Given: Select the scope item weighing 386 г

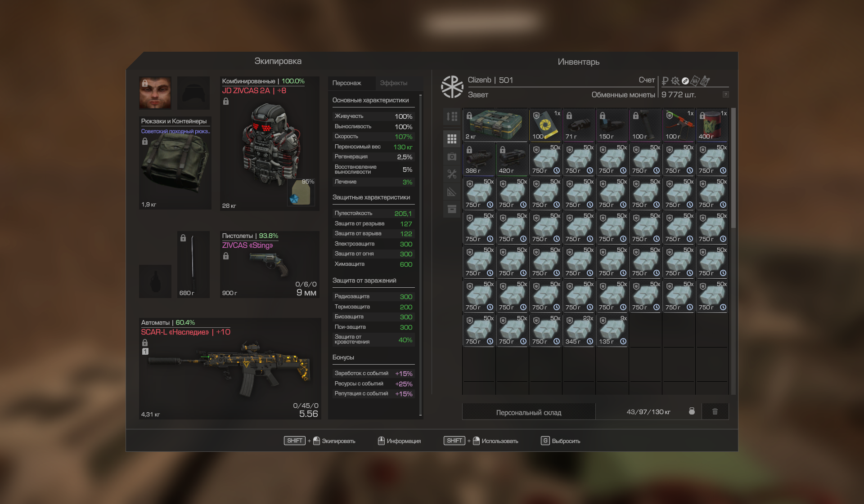Looking at the screenshot, I should (x=479, y=159).
